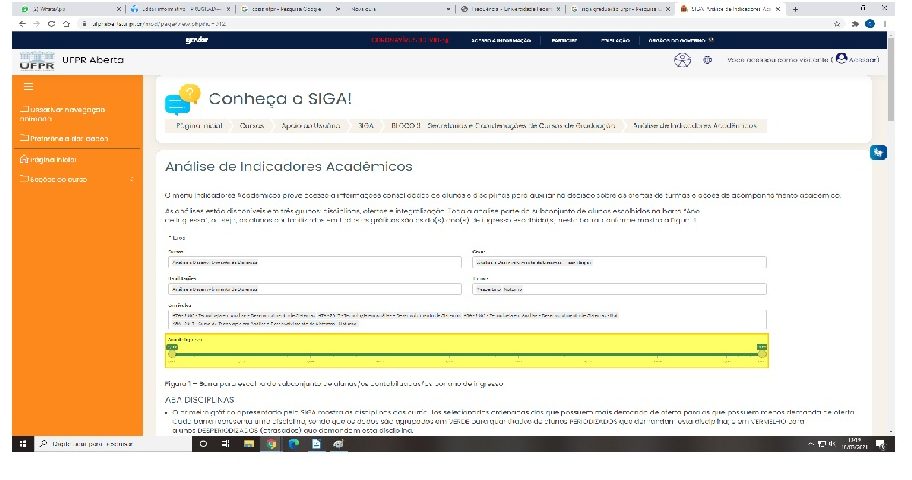
Task: Click the page vertical scrollbar thumb
Action: (x=890, y=79)
